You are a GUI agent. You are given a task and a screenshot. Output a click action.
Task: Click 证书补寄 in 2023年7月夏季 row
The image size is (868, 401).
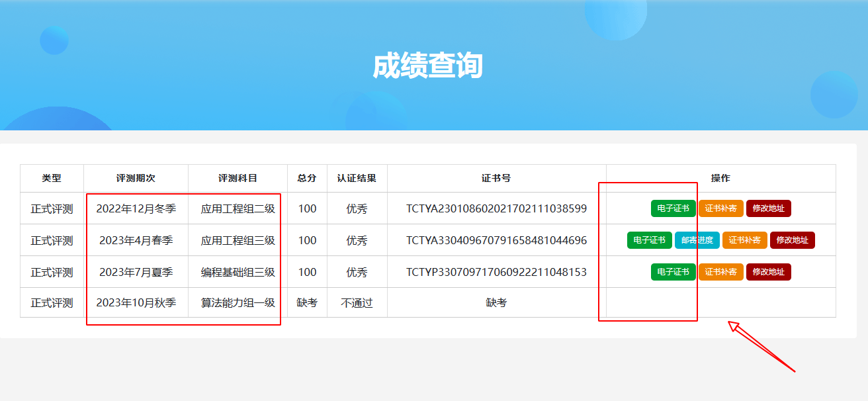721,272
